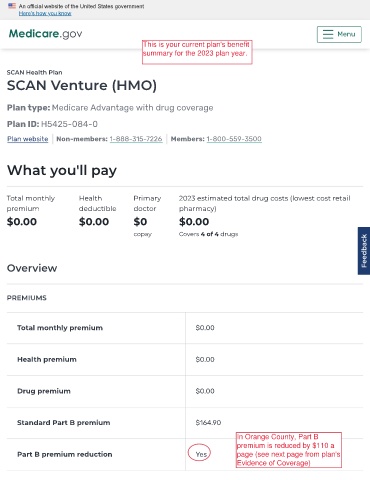Image resolution: width=370 pixels, height=480 pixels.
Task: Click the Standard Part B premium row
Action: pos(185,423)
